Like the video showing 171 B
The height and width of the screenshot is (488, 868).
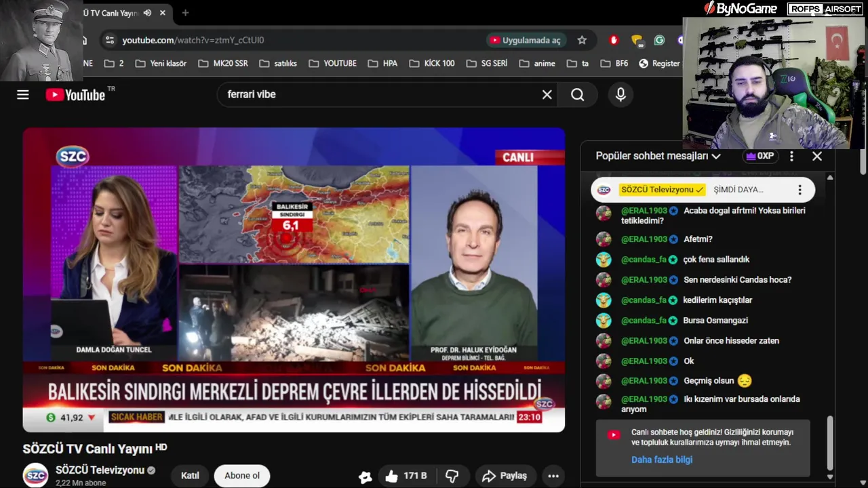pos(405,476)
